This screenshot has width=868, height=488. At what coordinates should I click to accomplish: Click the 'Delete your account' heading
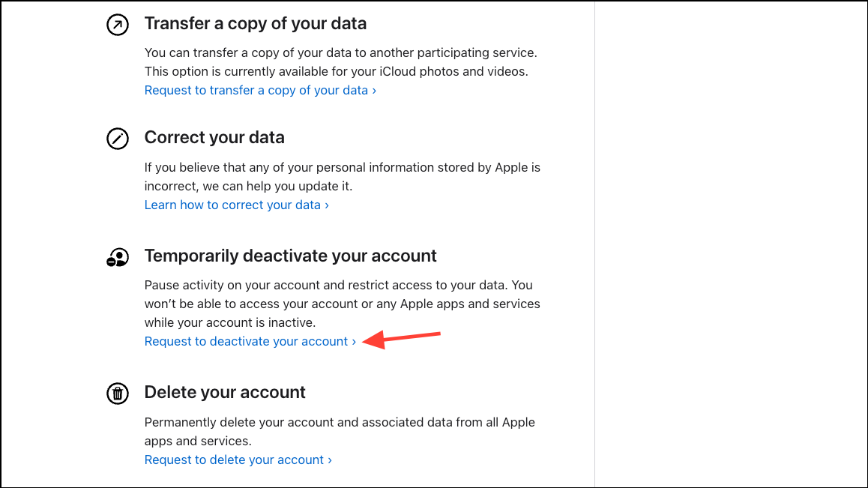click(x=225, y=392)
